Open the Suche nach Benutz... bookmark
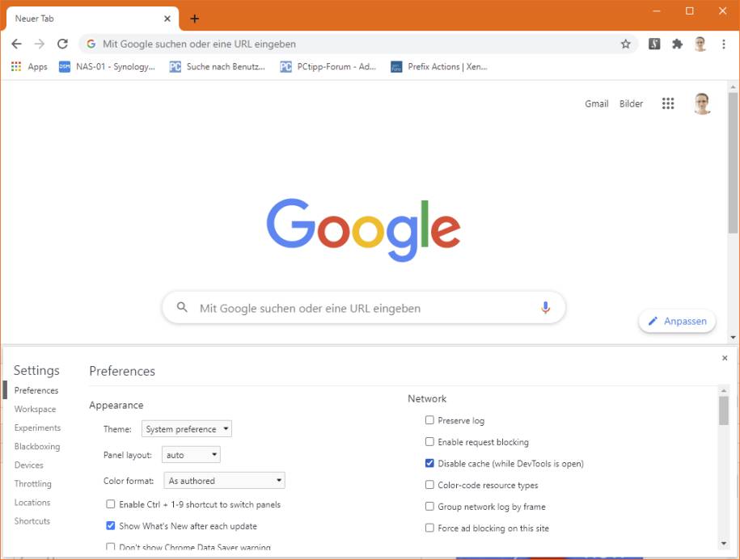This screenshot has width=740, height=560. click(x=217, y=66)
